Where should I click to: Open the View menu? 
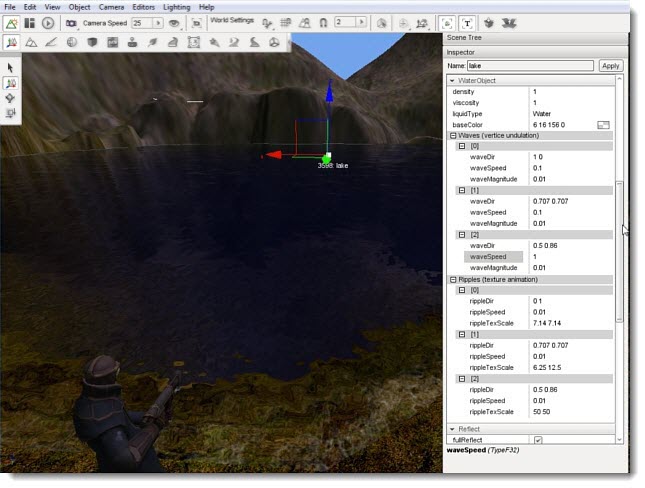(x=52, y=7)
